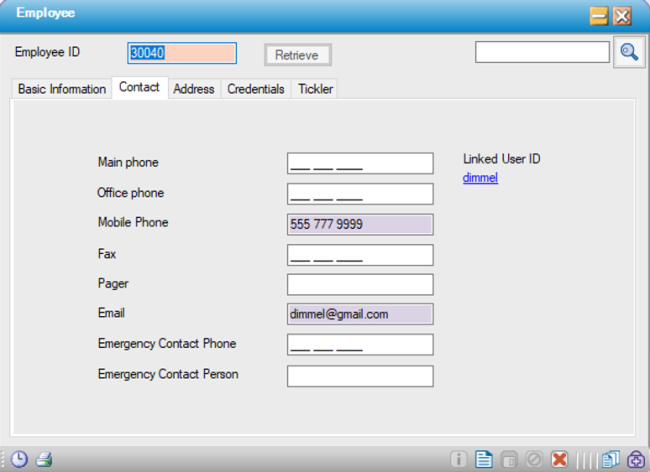Focus the Main phone field
This screenshot has height=472, width=650.
point(360,164)
